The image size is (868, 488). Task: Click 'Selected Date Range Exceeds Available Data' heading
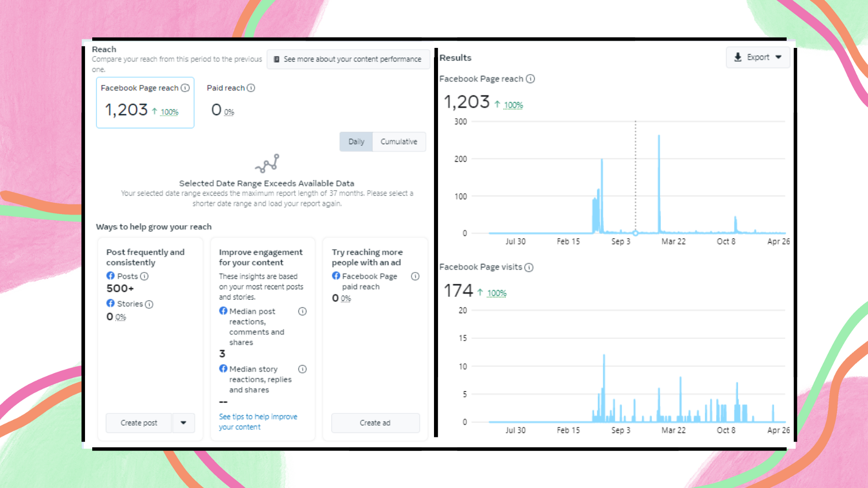[267, 183]
